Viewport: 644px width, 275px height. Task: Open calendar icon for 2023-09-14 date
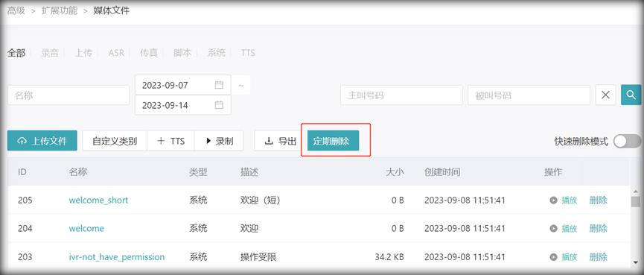(x=219, y=105)
